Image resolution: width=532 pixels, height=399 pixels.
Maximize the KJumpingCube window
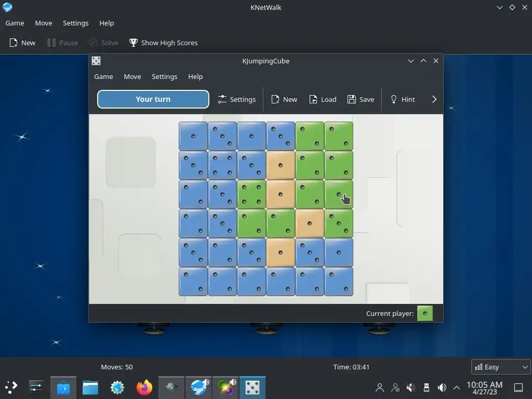[423, 61]
